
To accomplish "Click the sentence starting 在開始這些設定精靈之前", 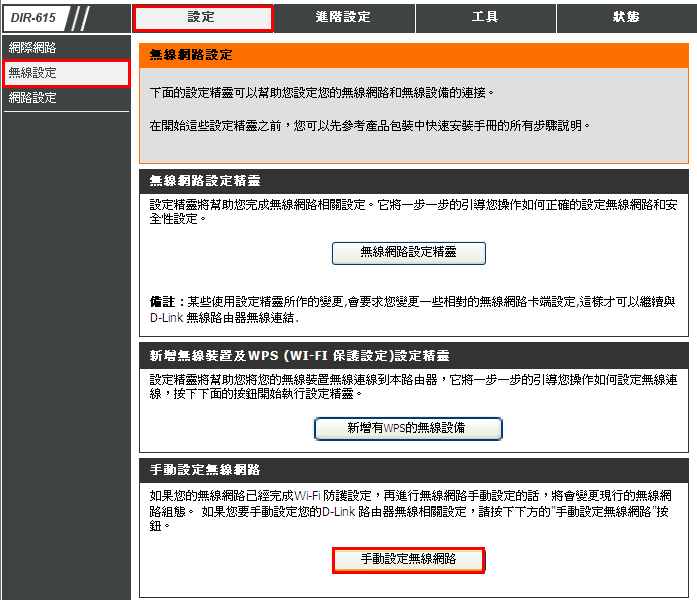I will [370, 126].
